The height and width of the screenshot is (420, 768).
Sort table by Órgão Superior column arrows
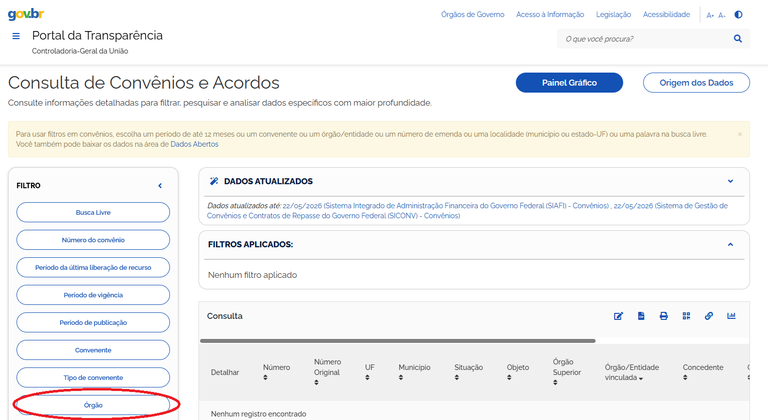coord(555,383)
